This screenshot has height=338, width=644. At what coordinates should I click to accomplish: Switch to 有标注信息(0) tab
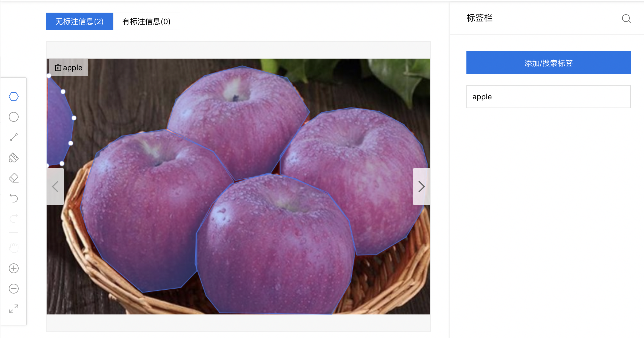point(147,21)
